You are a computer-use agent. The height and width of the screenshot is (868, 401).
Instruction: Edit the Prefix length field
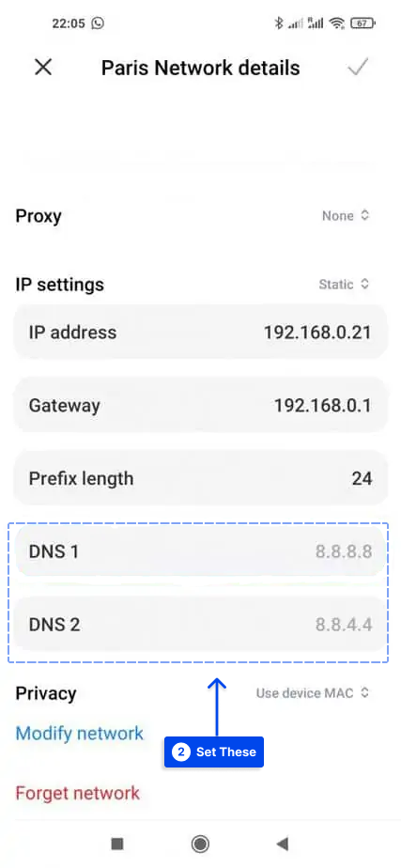[200, 478]
